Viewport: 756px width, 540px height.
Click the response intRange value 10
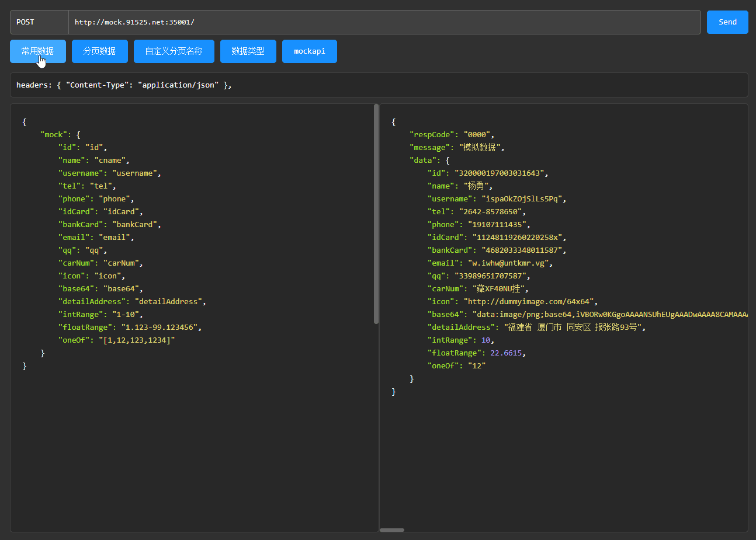[485, 340]
